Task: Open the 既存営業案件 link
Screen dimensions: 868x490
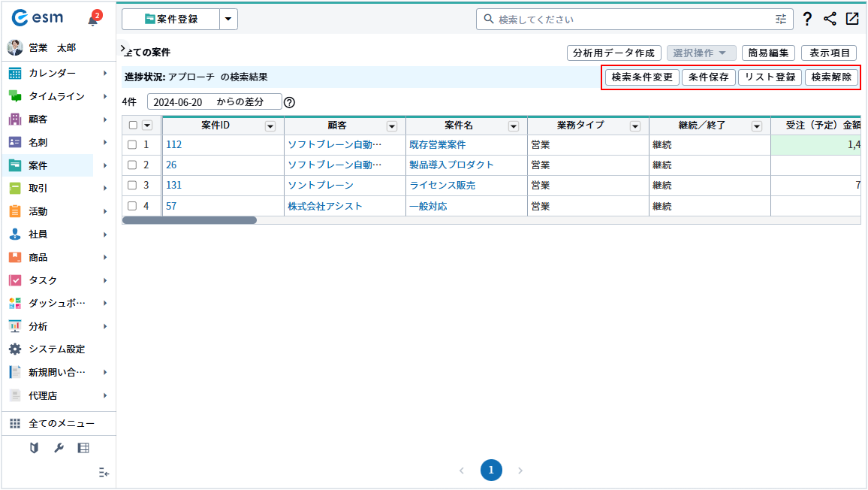Action: [438, 144]
